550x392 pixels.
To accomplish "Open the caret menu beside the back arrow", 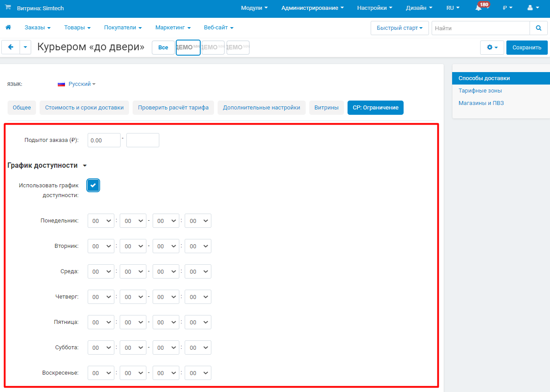I will (x=25, y=47).
